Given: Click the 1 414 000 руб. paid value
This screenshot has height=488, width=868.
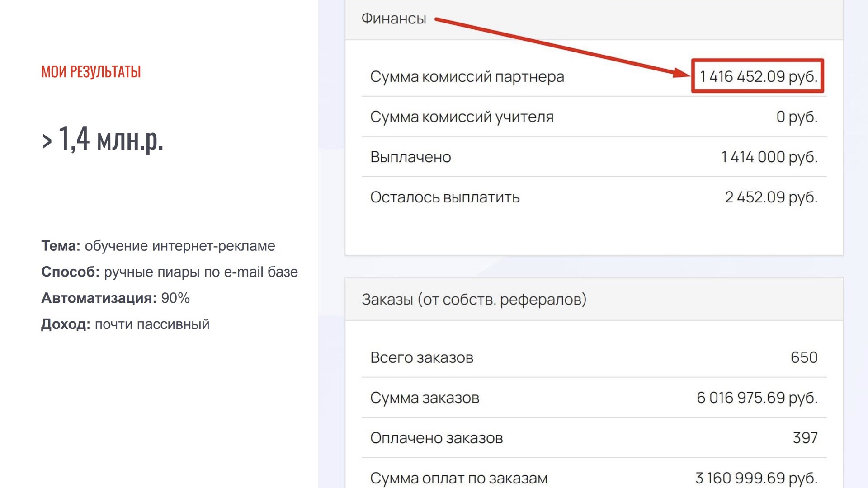Looking at the screenshot, I should [x=769, y=157].
